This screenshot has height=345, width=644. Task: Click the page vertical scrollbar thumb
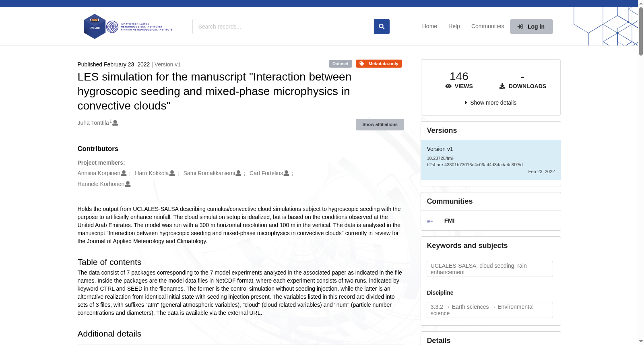pos(641,31)
